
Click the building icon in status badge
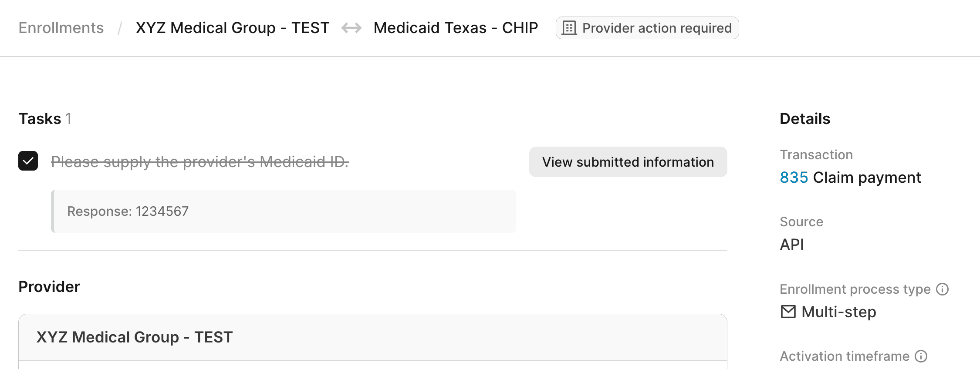569,28
